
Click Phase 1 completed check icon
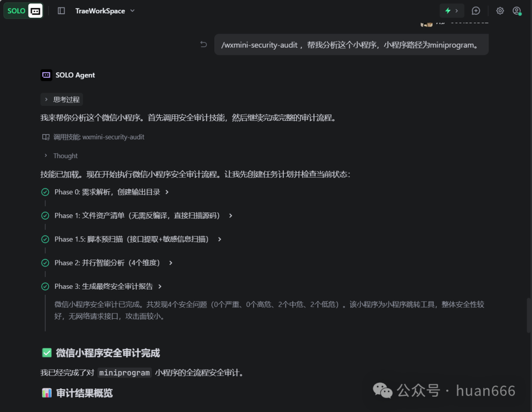tap(45, 215)
